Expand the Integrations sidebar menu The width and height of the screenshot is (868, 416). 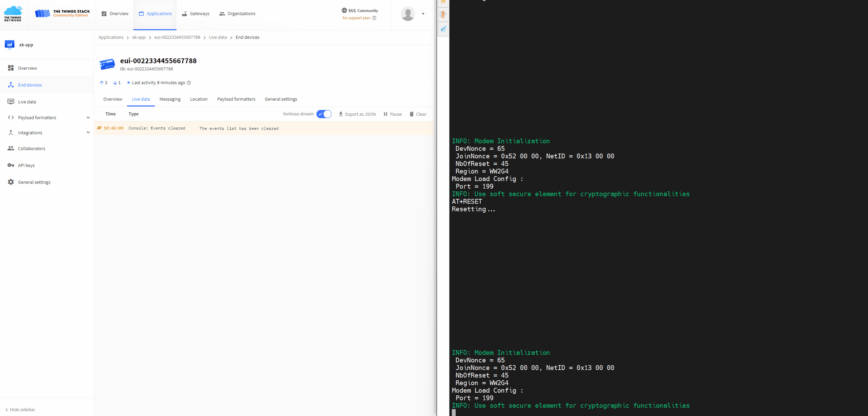click(88, 133)
